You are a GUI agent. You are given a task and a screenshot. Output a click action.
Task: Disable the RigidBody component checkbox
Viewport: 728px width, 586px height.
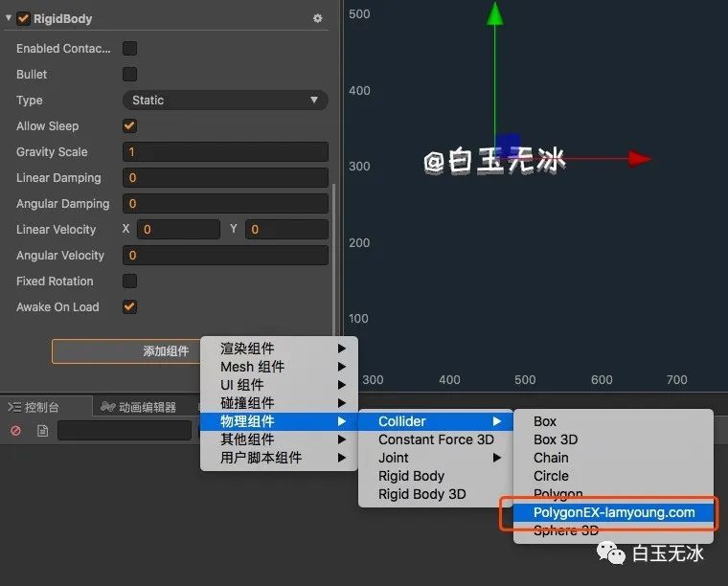coord(23,18)
